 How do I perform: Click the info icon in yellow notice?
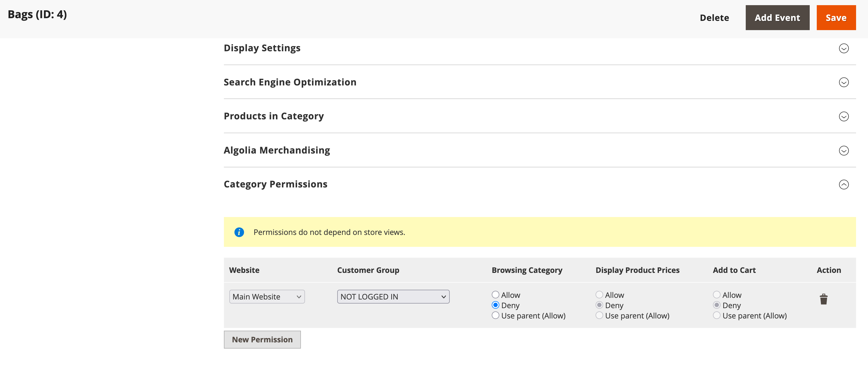pyautogui.click(x=239, y=232)
